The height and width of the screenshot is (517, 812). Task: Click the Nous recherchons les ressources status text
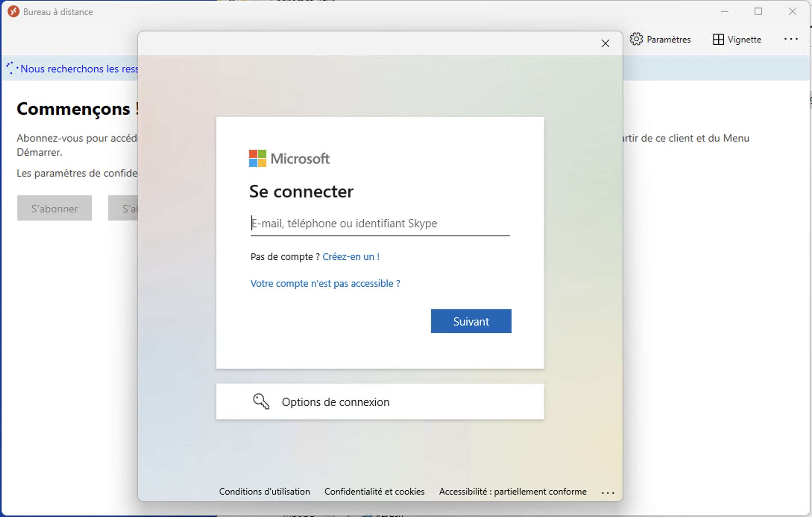click(x=79, y=69)
